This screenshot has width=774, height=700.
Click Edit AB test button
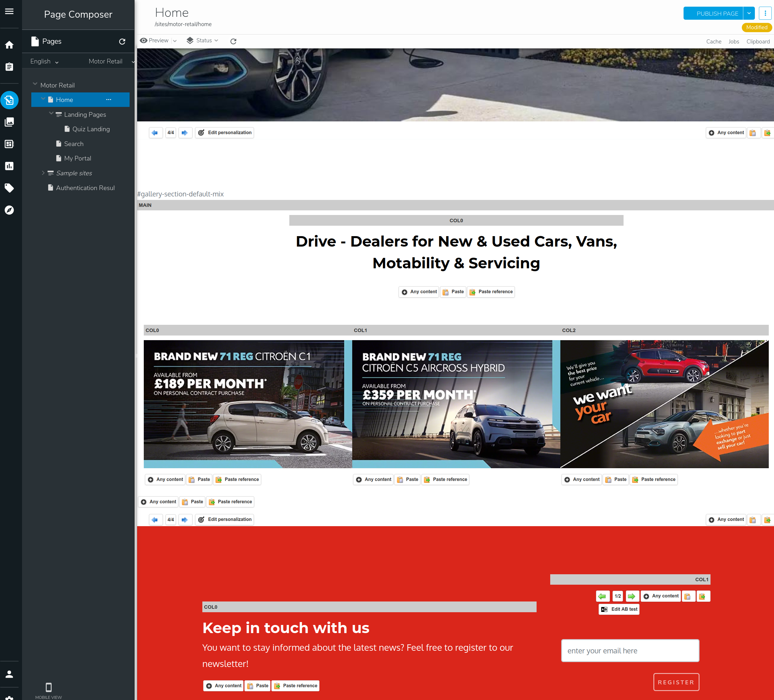619,609
